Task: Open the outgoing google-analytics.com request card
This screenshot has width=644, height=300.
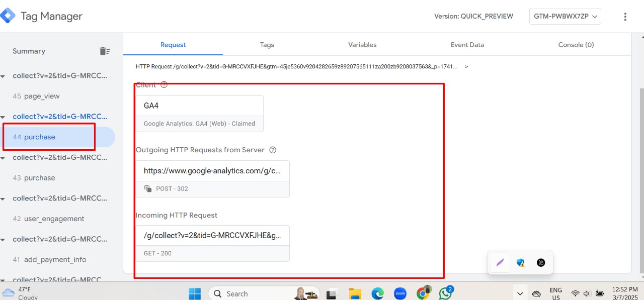Action: (212, 179)
